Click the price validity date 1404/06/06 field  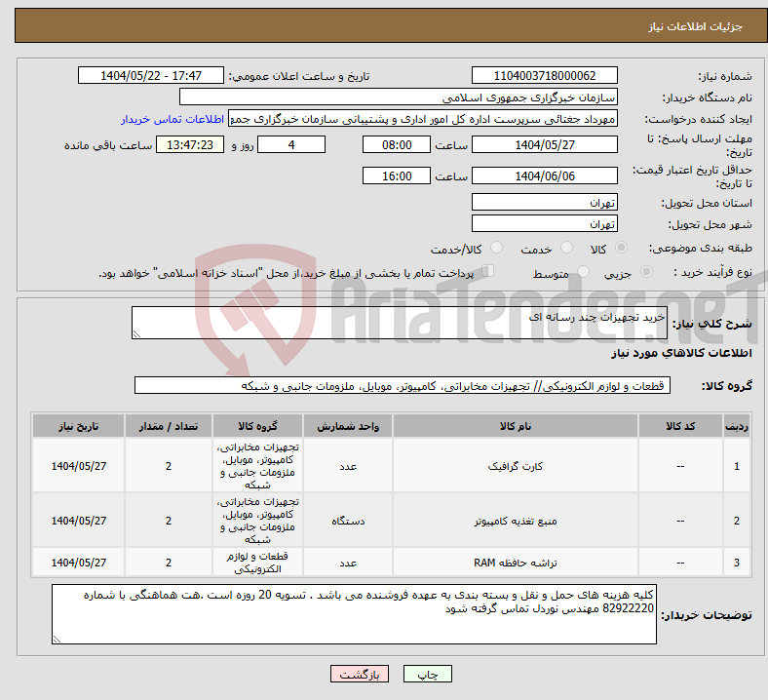point(544,175)
